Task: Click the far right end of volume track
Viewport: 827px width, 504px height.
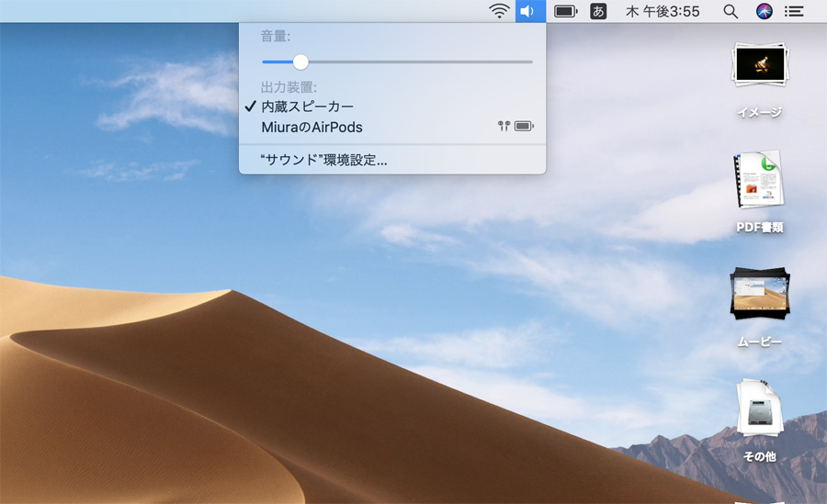Action: click(530, 62)
